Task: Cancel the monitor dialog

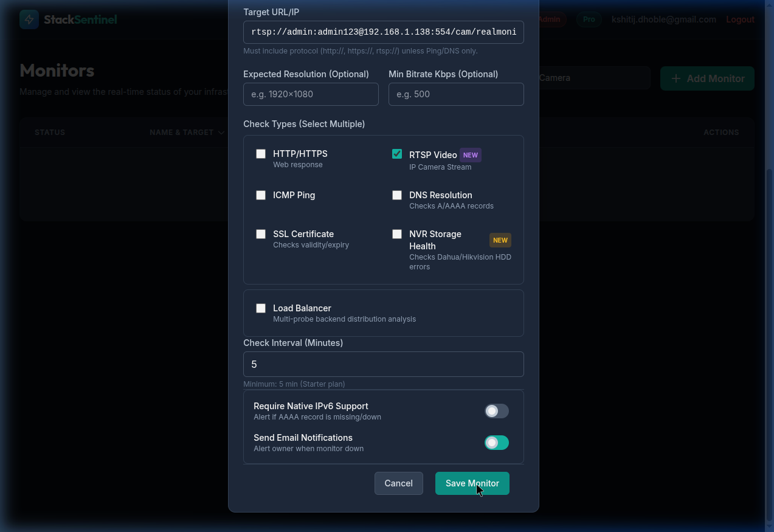Action: click(399, 483)
